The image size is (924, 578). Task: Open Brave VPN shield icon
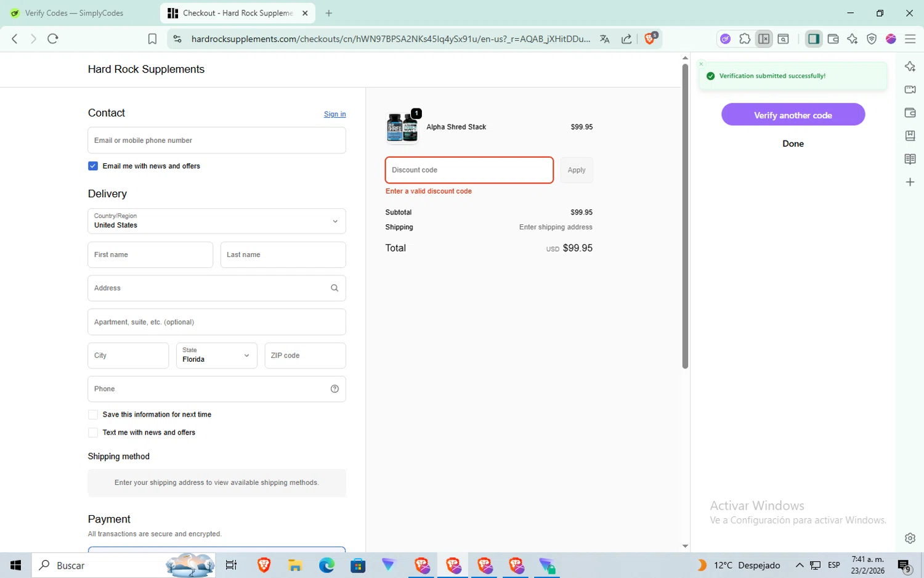coord(872,39)
